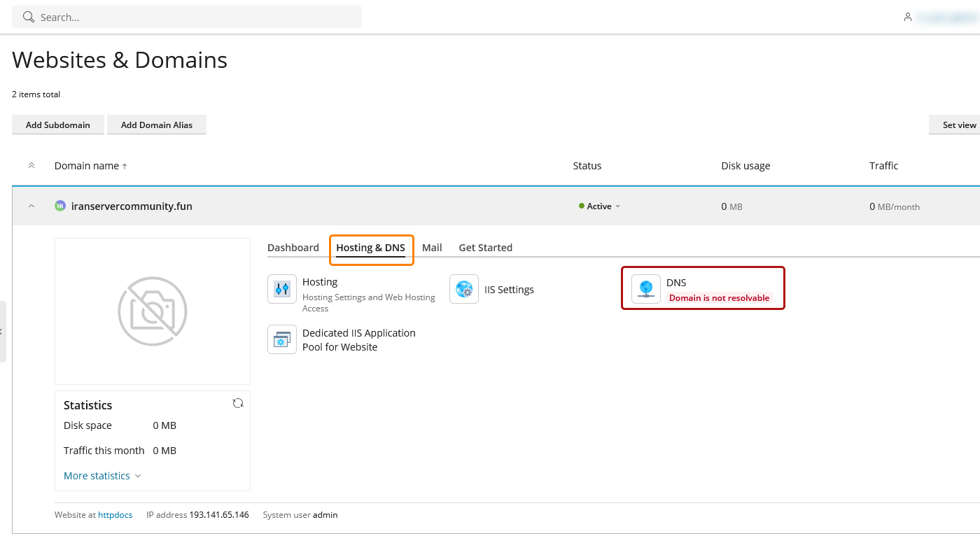The height and width of the screenshot is (543, 980).
Task: Click the user account icon
Action: click(x=908, y=17)
